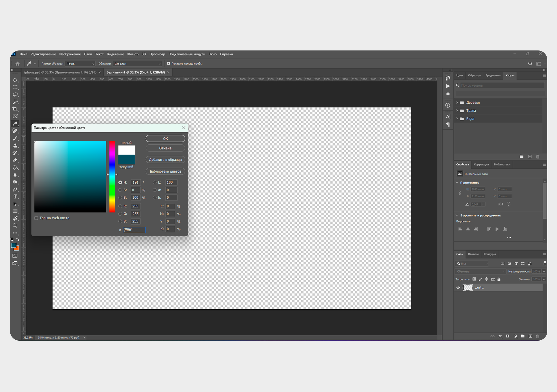
Task: Select the Eraser tool
Action: [x=15, y=160]
